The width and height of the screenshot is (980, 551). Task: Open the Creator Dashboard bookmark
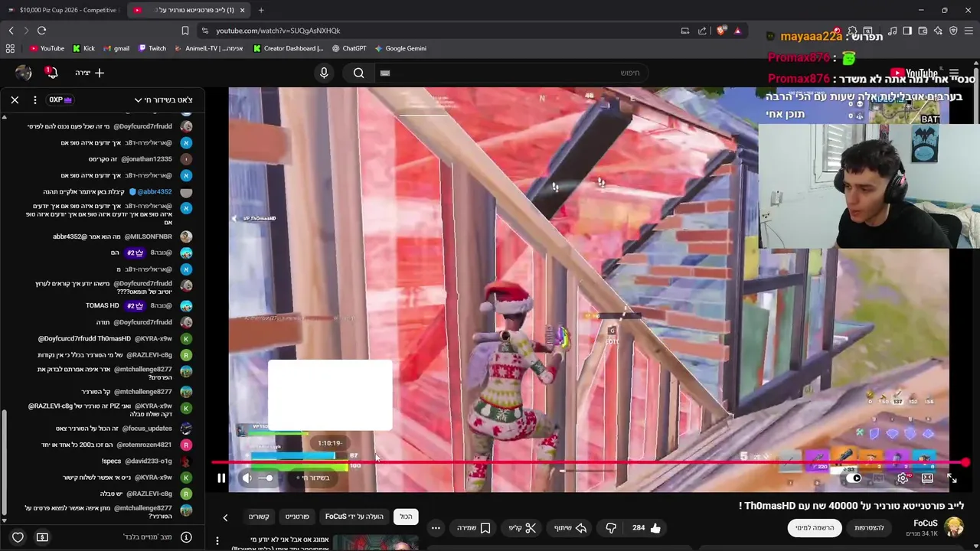[x=288, y=48]
